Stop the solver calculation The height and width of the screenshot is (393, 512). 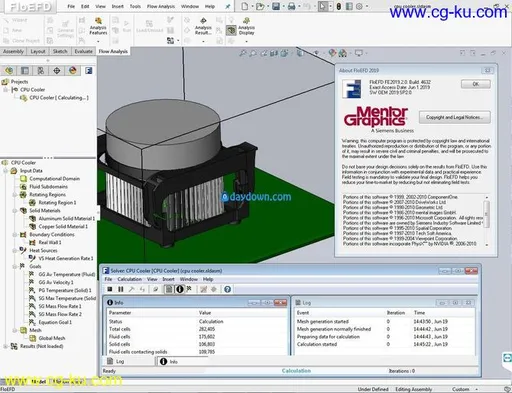pos(109,289)
